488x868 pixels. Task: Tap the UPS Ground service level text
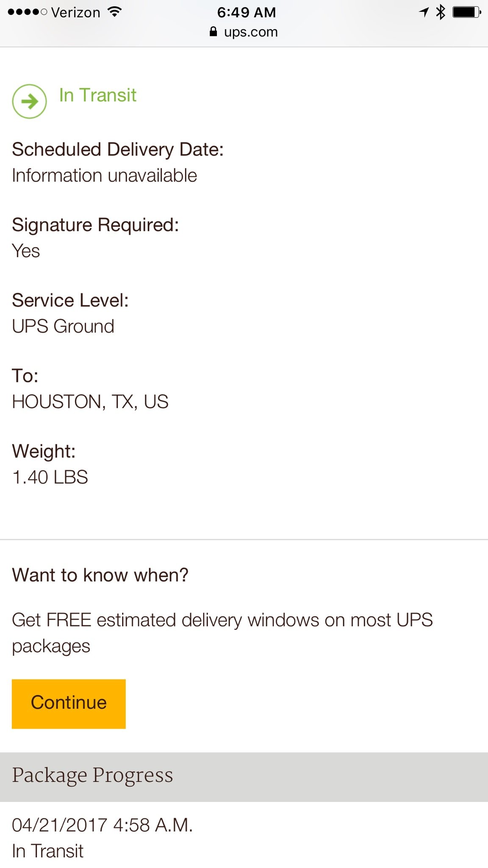(63, 326)
